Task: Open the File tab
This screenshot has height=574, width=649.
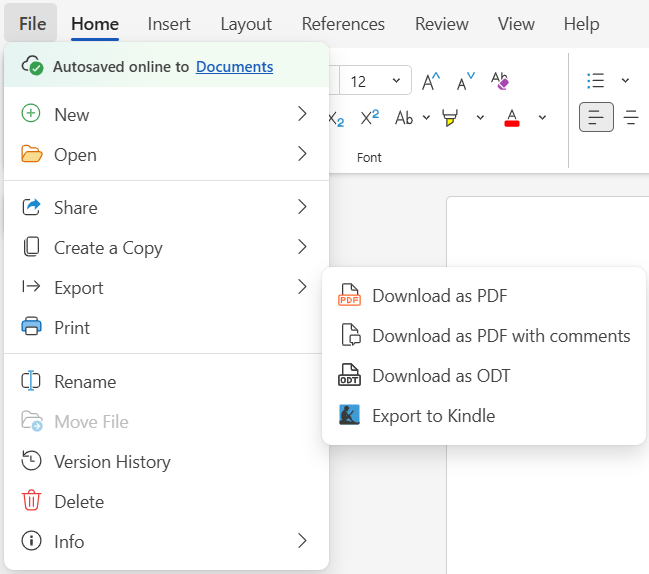Action: [32, 24]
